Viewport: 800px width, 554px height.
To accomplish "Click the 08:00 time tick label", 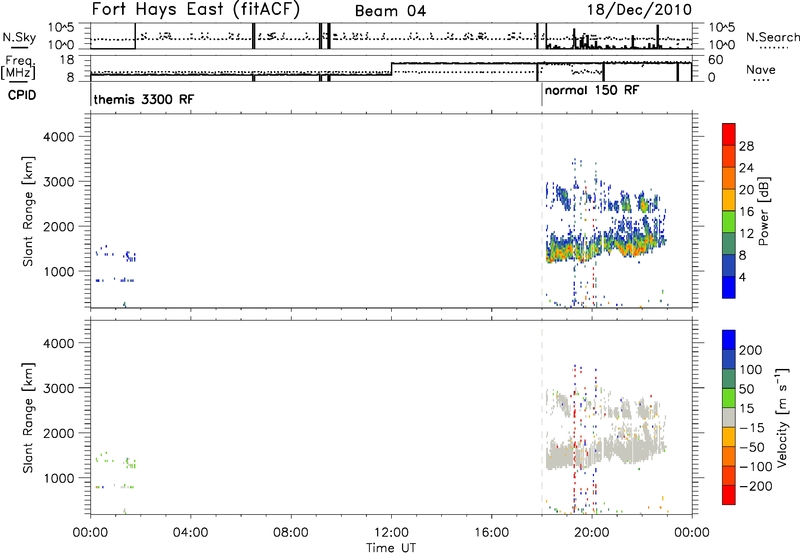I will 291,533.
